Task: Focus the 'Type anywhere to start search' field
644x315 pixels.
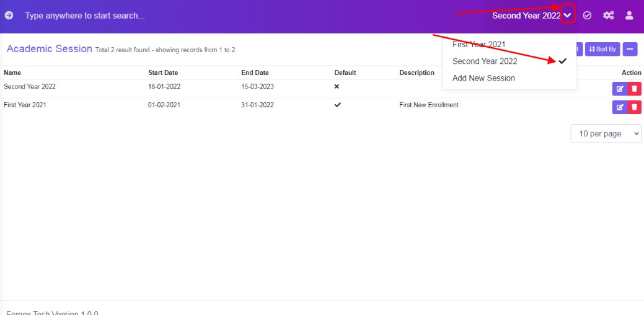Action: [x=85, y=16]
